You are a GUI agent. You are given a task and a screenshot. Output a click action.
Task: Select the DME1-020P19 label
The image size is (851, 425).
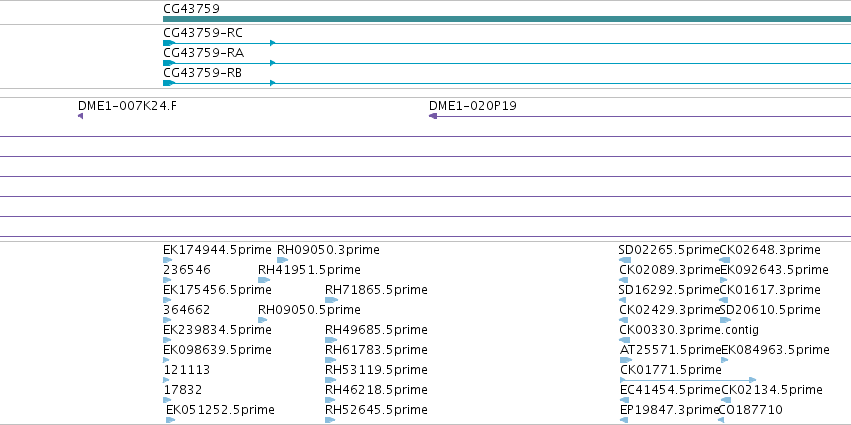[x=473, y=106]
